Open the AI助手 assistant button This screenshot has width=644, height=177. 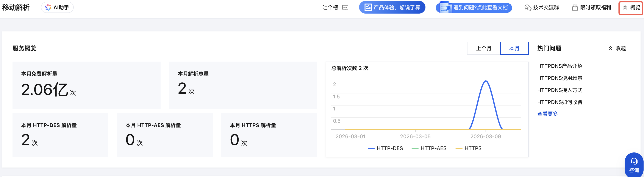pyautogui.click(x=57, y=8)
